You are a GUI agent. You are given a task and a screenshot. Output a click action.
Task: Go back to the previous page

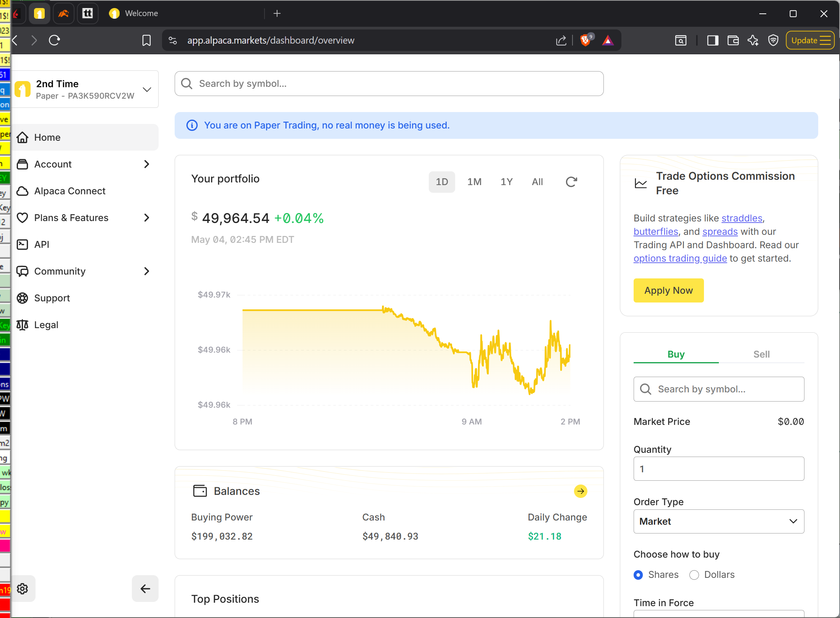pos(15,40)
